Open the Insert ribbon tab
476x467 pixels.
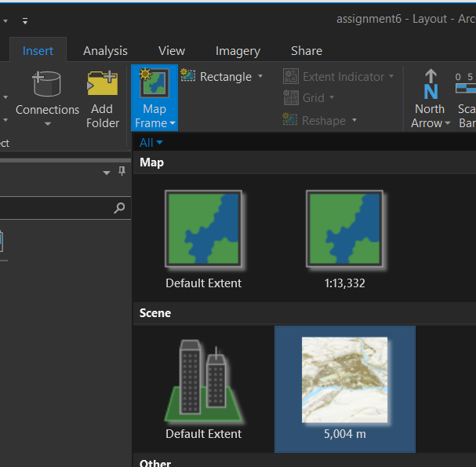tap(38, 51)
